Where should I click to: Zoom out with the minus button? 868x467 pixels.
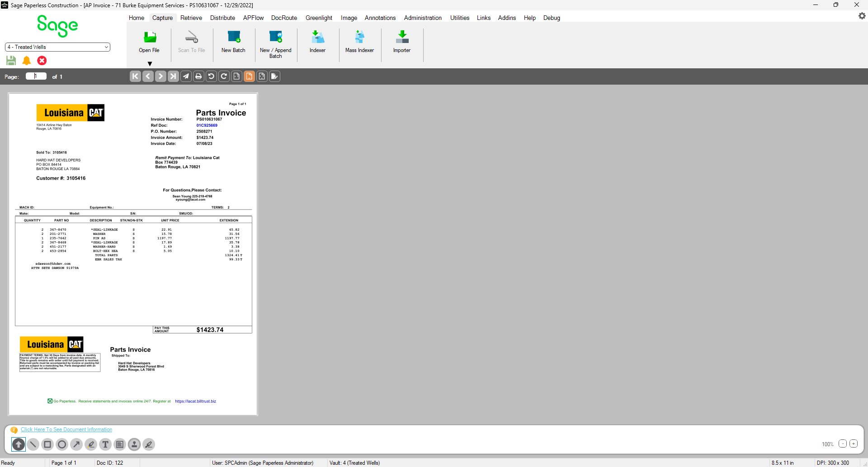coord(843,443)
